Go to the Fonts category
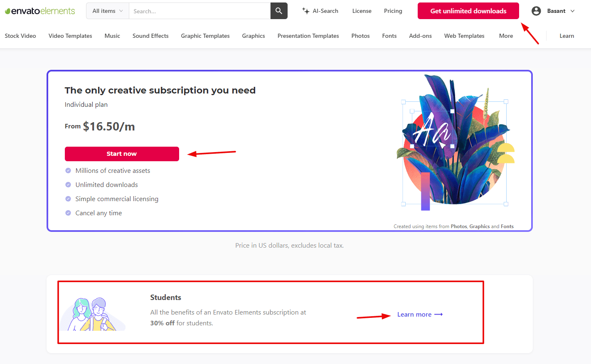This screenshot has width=591, height=364. (x=389, y=36)
